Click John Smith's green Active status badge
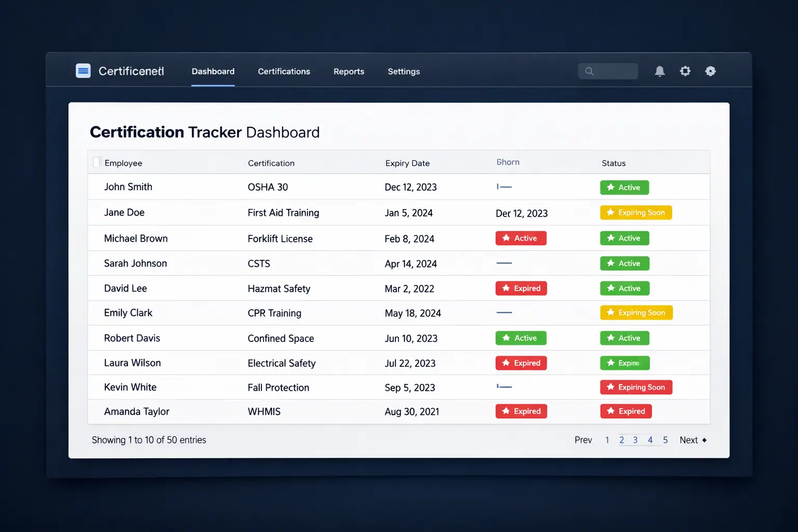 pos(624,188)
